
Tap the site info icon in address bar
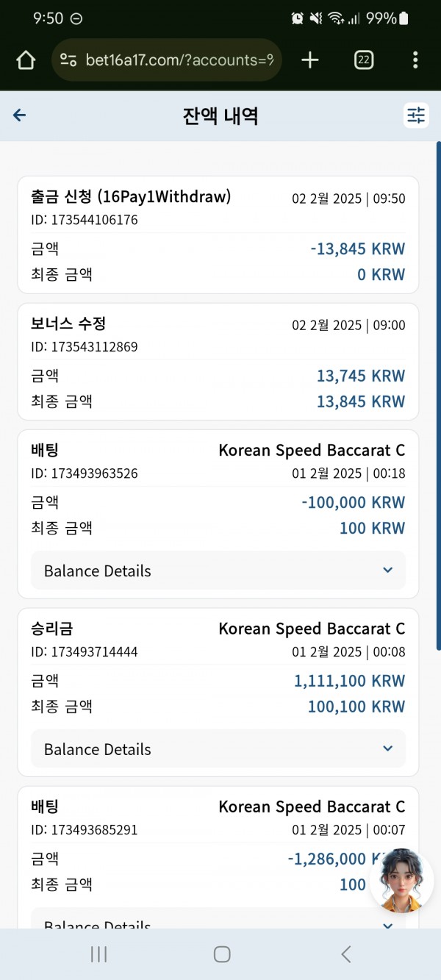pos(68,60)
